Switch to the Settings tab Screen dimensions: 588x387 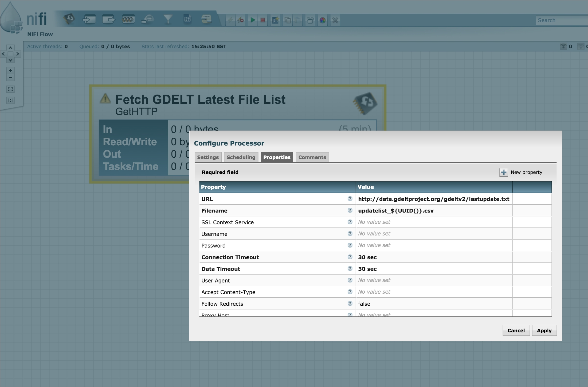coord(208,157)
